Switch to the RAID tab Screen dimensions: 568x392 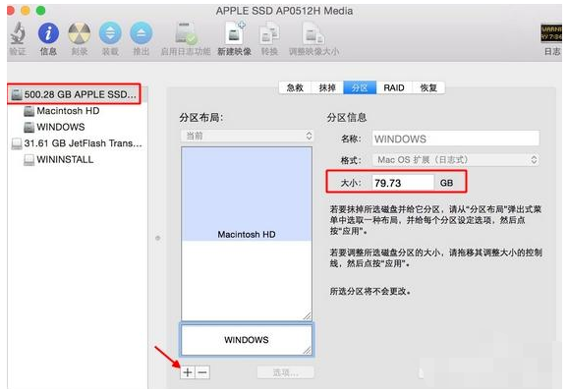pos(394,87)
